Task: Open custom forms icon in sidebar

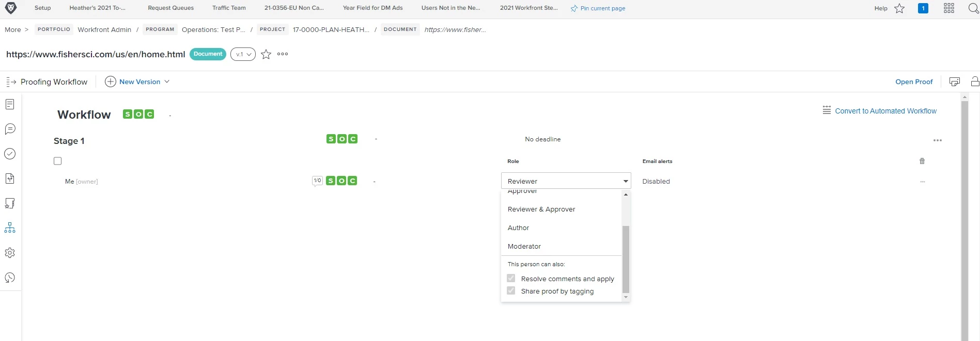Action: pyautogui.click(x=10, y=203)
